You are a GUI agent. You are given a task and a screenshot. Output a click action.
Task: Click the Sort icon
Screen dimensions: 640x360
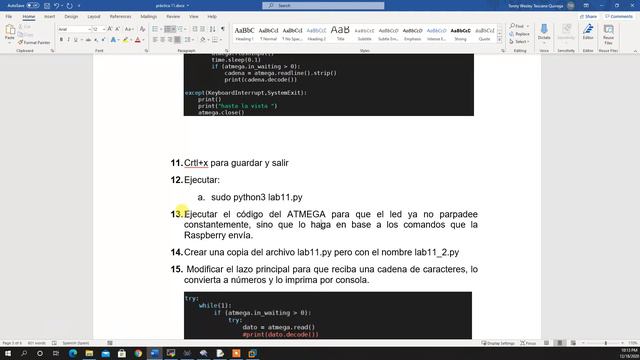[x=213, y=29]
